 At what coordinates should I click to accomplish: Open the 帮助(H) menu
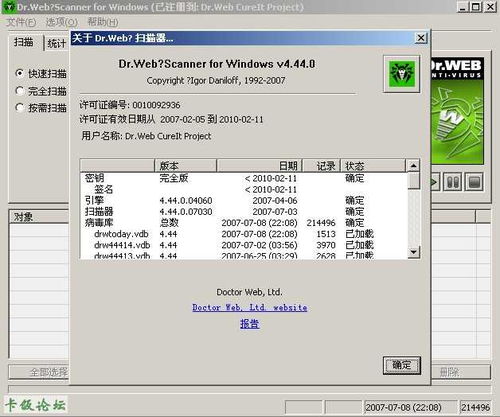point(103,22)
